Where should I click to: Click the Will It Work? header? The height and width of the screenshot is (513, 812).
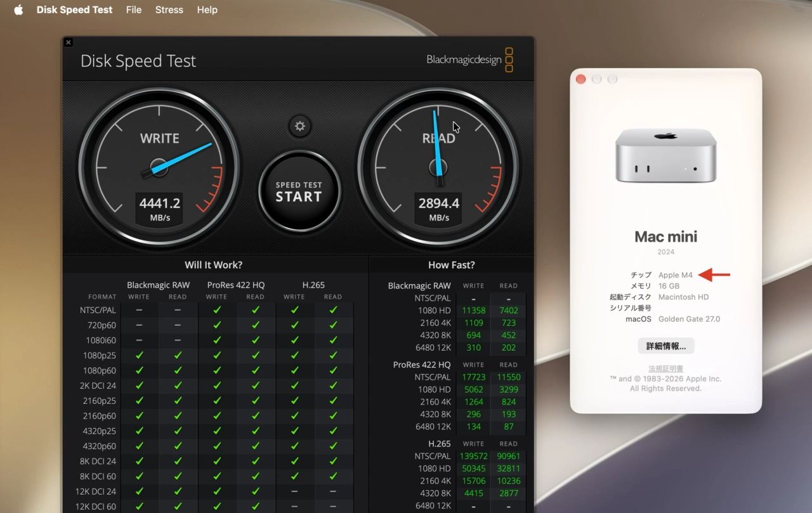(x=214, y=265)
